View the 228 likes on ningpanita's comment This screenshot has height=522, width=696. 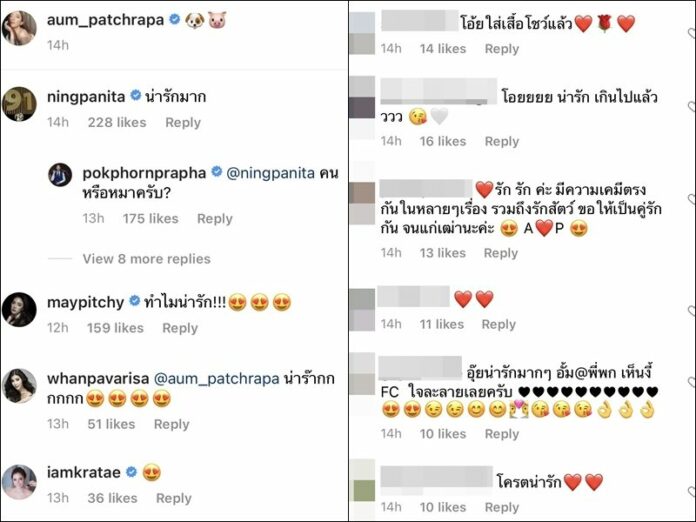(117, 123)
